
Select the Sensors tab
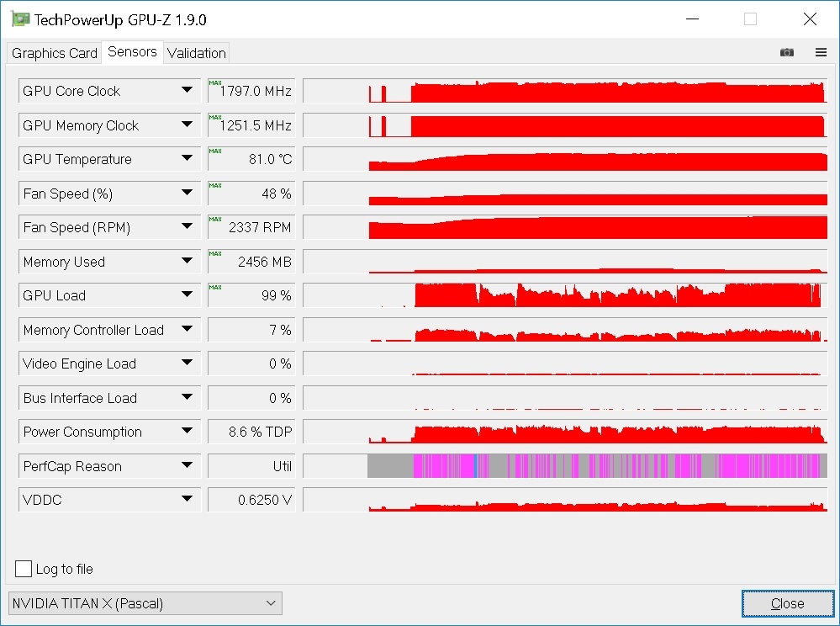[x=132, y=52]
